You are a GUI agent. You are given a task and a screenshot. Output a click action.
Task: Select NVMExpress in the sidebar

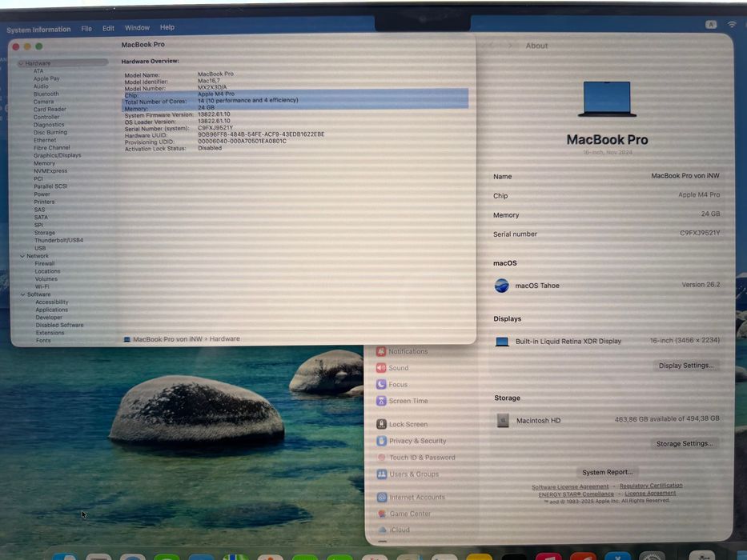50,171
